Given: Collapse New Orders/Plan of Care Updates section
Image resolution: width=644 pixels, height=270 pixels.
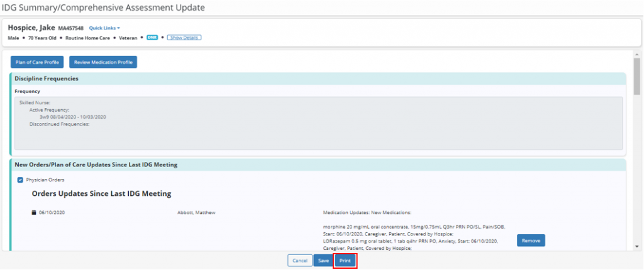Looking at the screenshot, I should [x=96, y=165].
